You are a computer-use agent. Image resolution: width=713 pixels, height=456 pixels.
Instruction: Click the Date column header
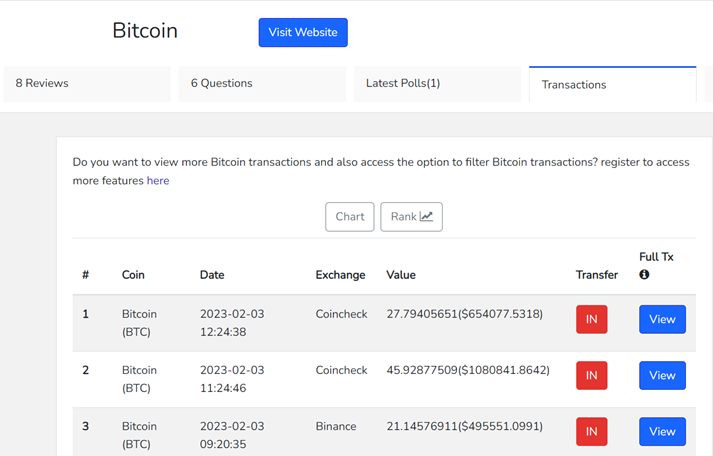[212, 275]
